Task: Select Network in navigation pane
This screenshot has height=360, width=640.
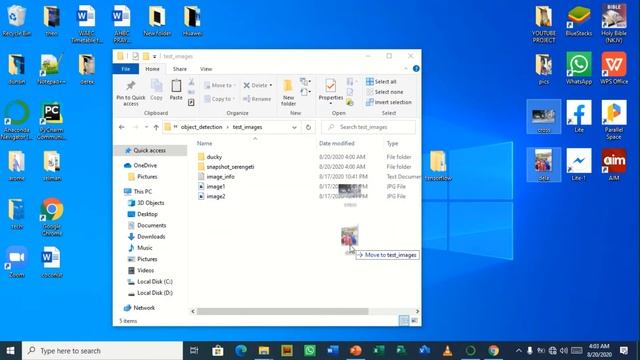Action: tap(144, 308)
